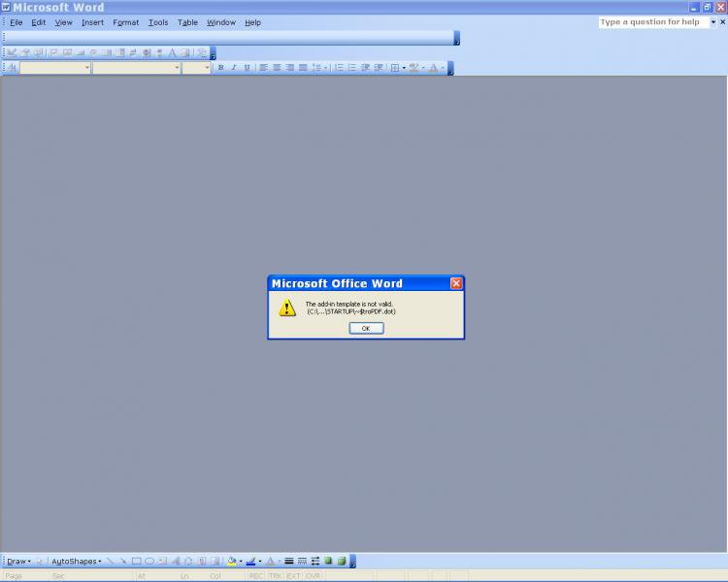Viewport: 728px width, 582px height.
Task: Open the Help menu
Action: (252, 22)
